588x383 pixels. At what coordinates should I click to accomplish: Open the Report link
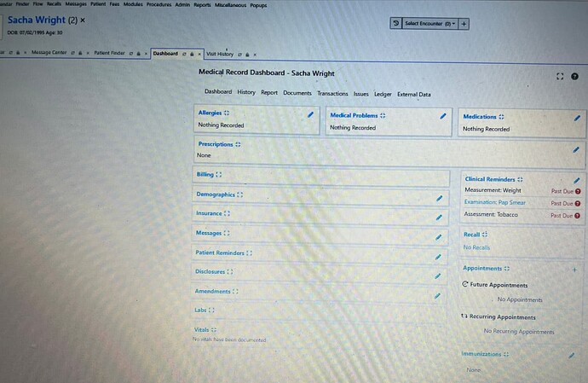[x=269, y=92]
